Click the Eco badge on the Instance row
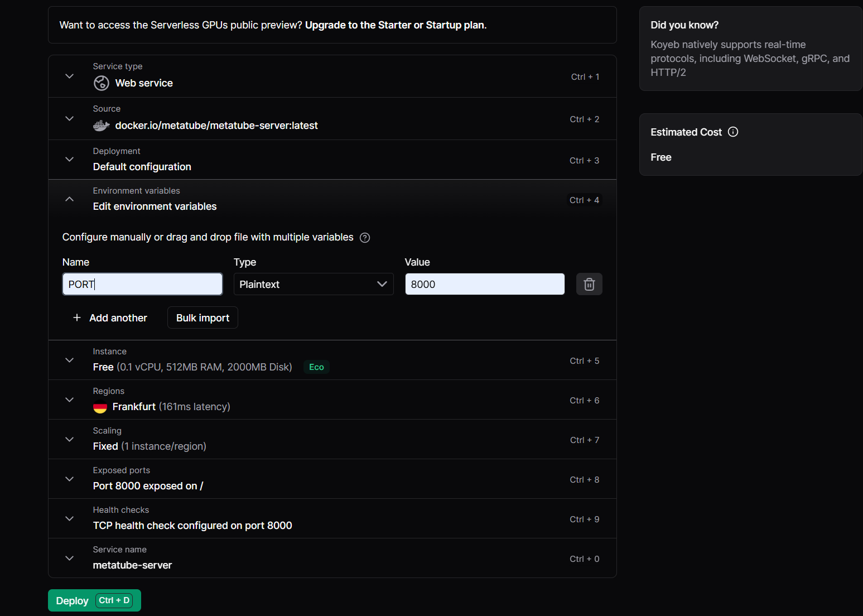The width and height of the screenshot is (863, 616). click(x=316, y=367)
